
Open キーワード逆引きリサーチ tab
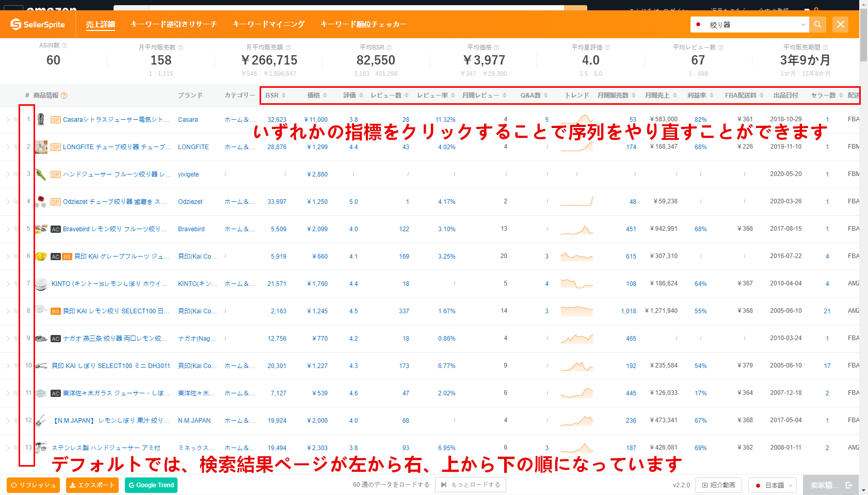(173, 24)
